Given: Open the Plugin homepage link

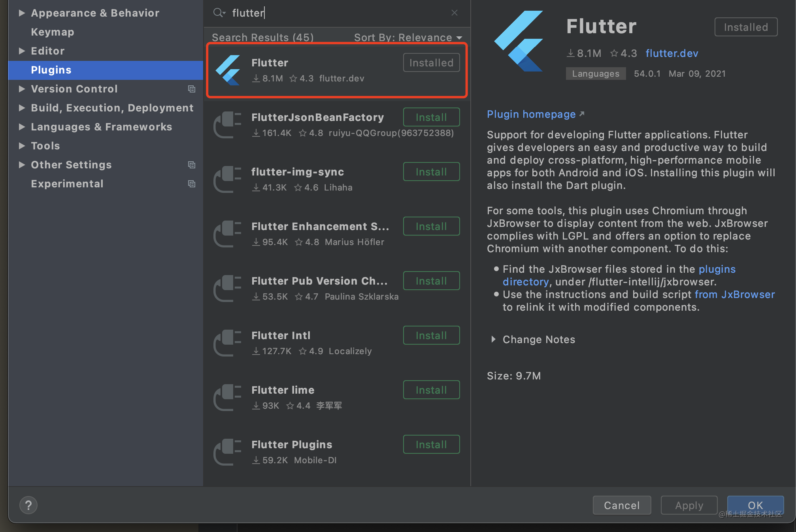Looking at the screenshot, I should point(531,114).
